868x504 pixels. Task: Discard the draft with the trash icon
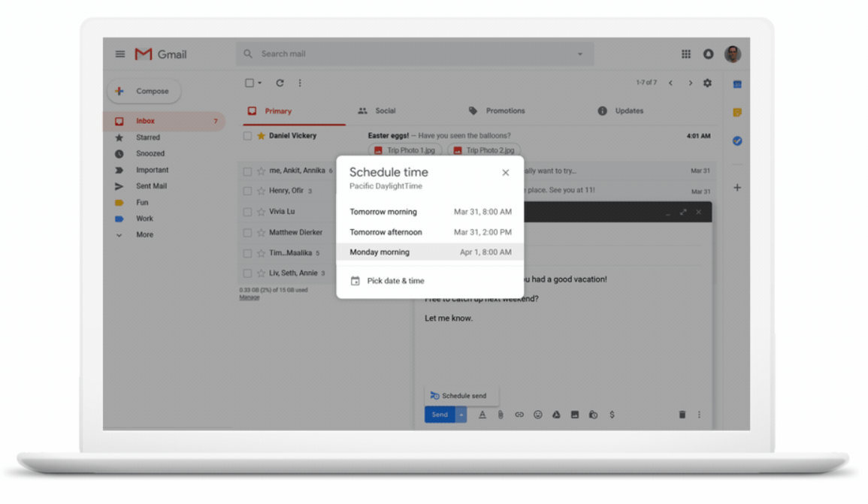pos(682,414)
